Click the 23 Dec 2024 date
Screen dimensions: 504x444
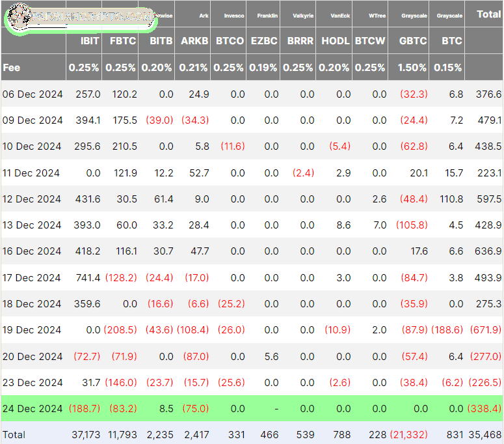click(x=33, y=383)
